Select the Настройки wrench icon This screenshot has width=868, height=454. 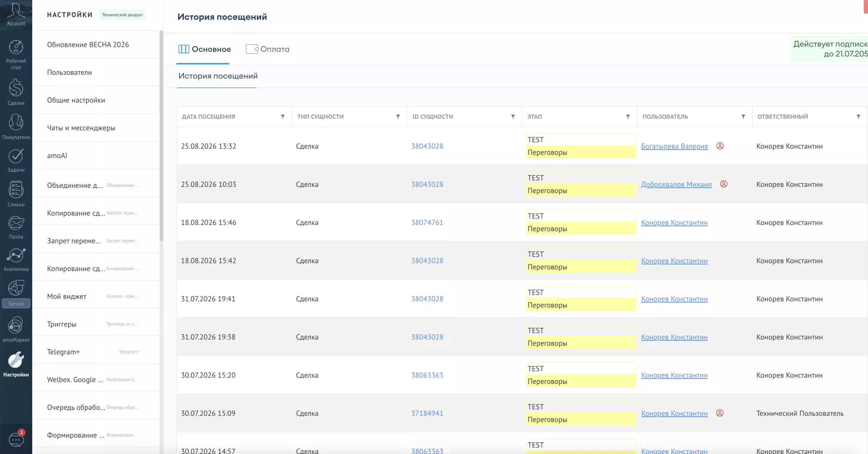16,360
